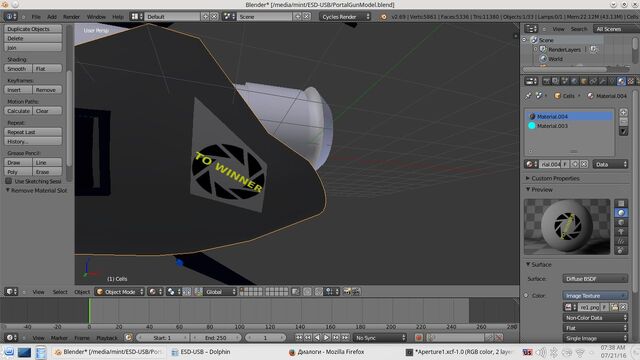Jump to the last frame of the timeline
This screenshot has height=360, width=640.
345,338
